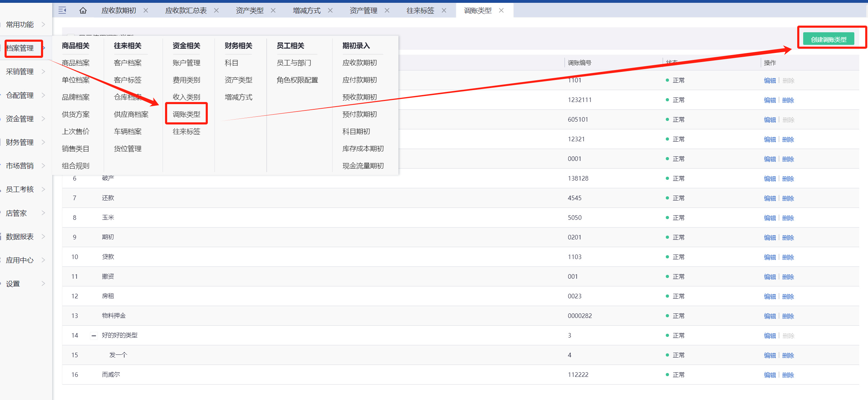Close the active 调账类型 tab
The image size is (868, 400).
pos(501,11)
